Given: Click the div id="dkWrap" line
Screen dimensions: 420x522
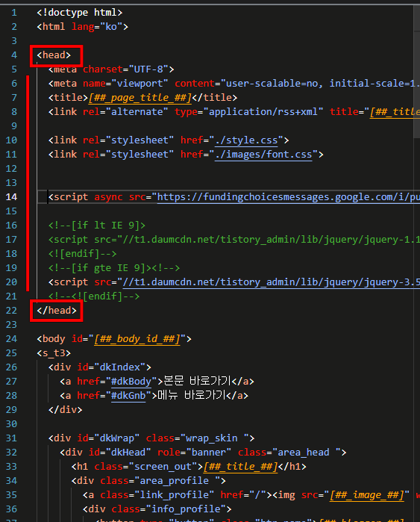Looking at the screenshot, I should coord(151,438).
